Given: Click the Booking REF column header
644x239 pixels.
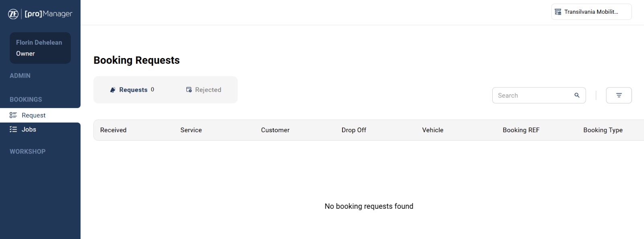Looking at the screenshot, I should tap(521, 130).
